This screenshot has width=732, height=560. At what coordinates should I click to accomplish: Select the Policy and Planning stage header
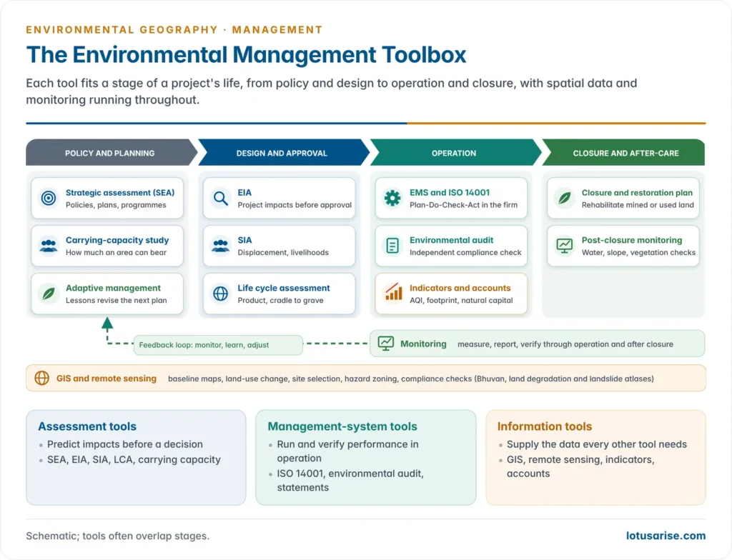[112, 153]
